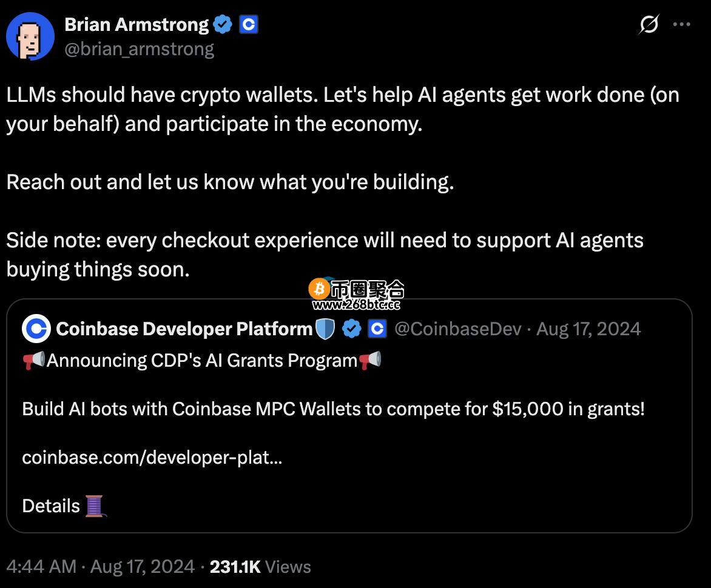
Task: Click the Coinbase Developer Platform account name
Action: [x=184, y=329]
